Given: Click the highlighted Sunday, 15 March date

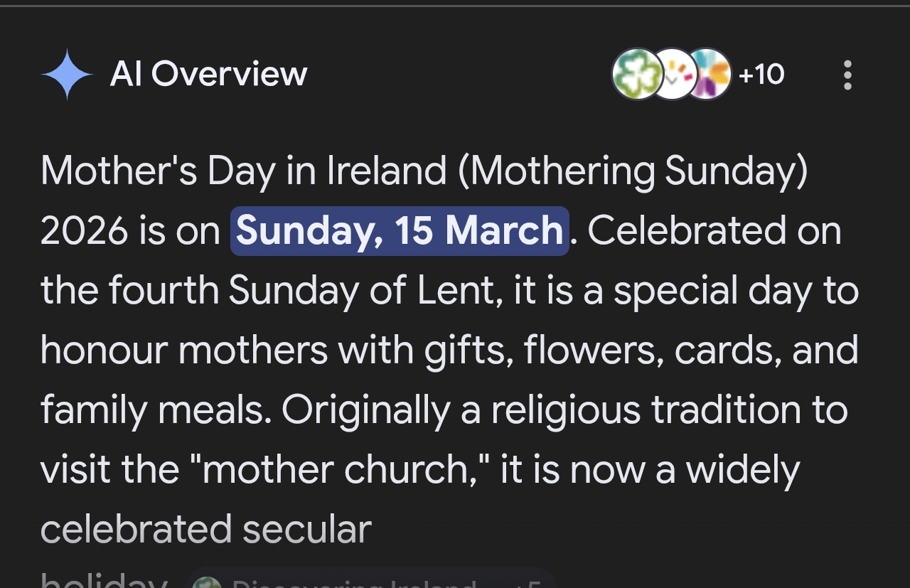Looking at the screenshot, I should [400, 231].
